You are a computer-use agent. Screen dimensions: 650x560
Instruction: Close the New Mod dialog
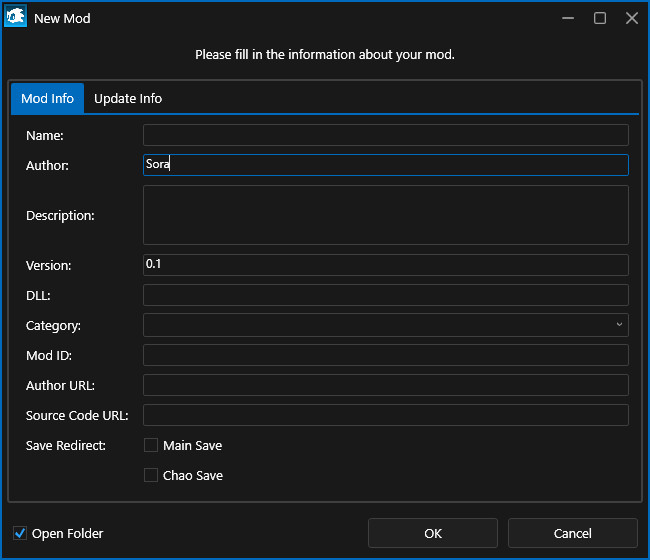point(632,18)
